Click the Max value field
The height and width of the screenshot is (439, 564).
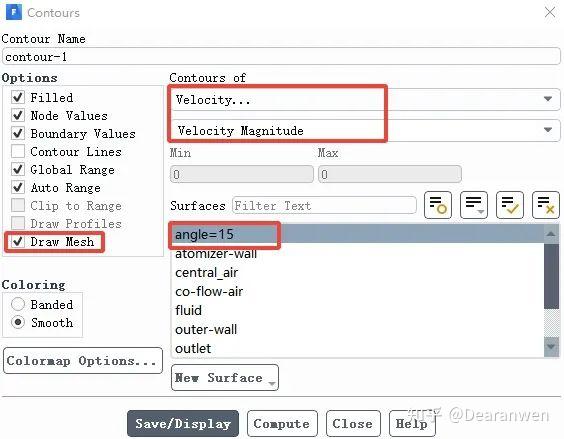click(390, 174)
